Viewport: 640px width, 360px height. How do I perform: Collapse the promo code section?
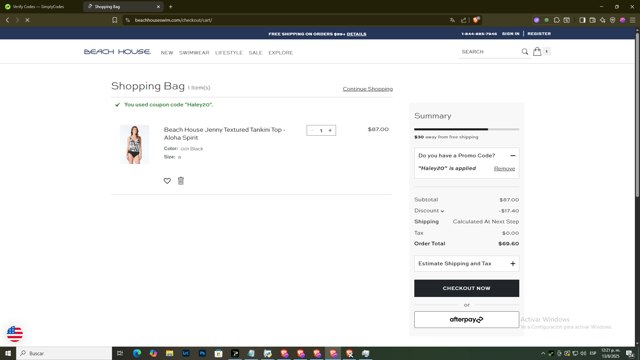tap(513, 156)
